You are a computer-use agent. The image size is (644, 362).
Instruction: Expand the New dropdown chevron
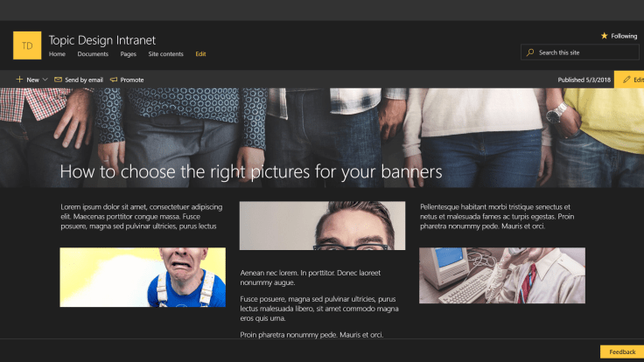(45, 80)
